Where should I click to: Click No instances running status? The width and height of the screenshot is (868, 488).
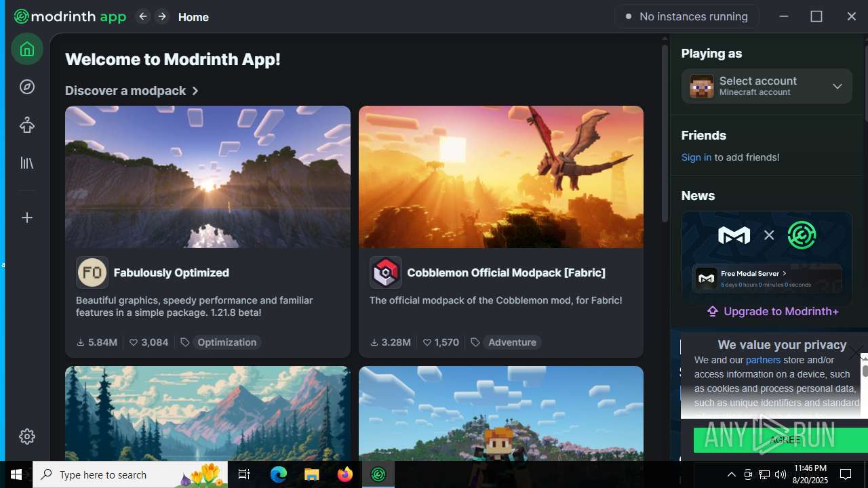687,16
